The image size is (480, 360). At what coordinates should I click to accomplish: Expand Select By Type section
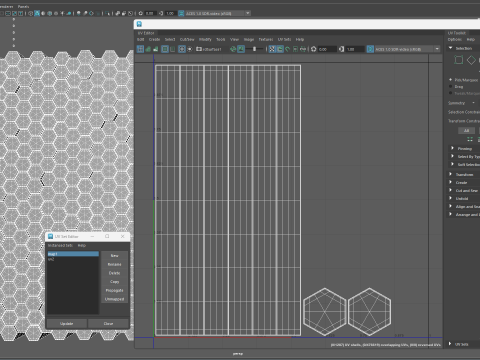pyautogui.click(x=452, y=156)
